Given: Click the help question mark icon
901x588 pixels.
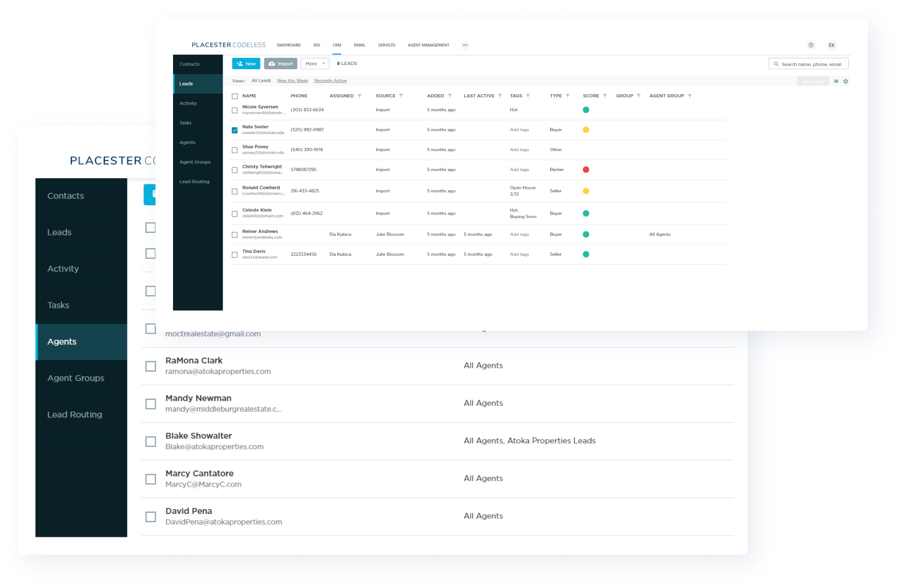Looking at the screenshot, I should tap(811, 45).
